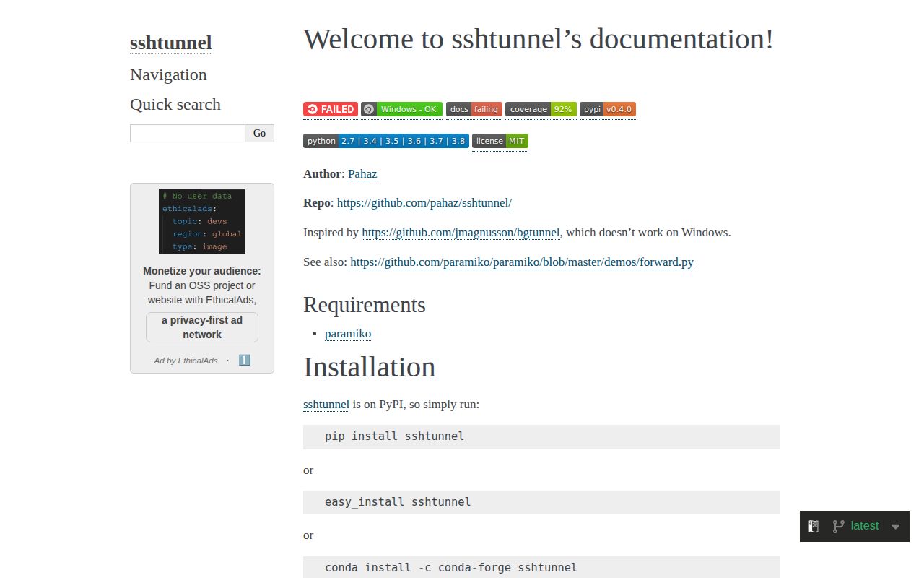Open the pypi v0.4.0 badge

[x=608, y=109]
